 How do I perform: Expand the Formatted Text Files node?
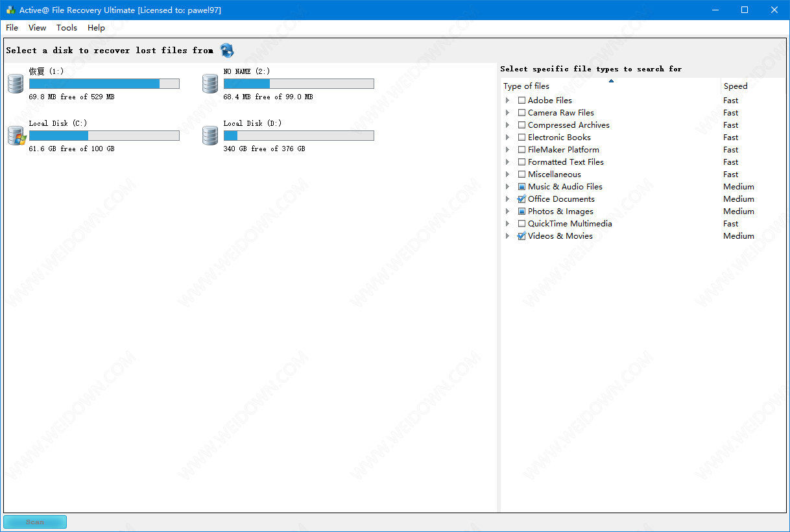point(508,162)
